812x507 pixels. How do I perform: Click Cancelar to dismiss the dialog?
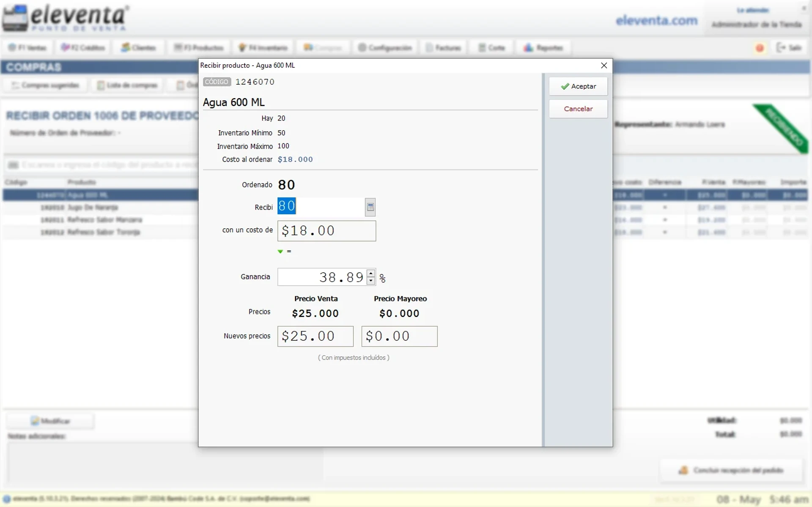(578, 109)
